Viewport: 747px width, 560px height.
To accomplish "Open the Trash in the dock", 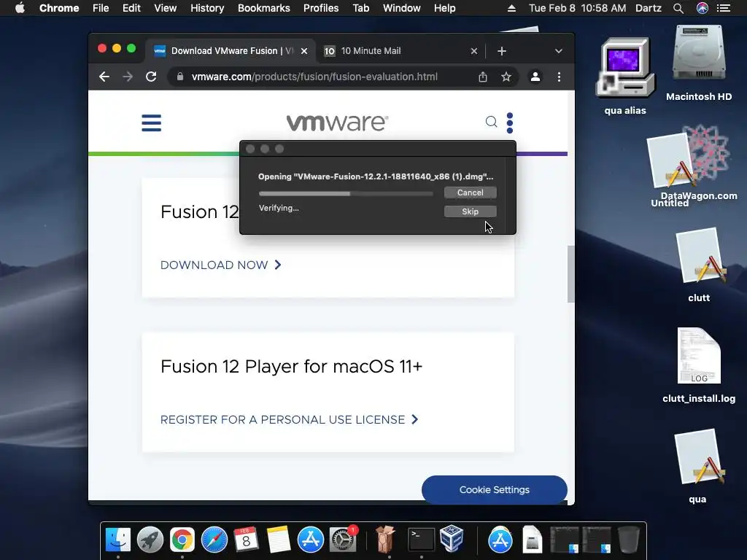I will tap(628, 540).
